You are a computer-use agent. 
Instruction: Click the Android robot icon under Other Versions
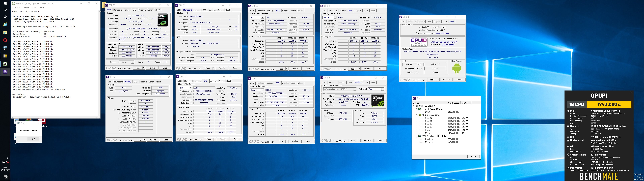[x=457, y=68]
